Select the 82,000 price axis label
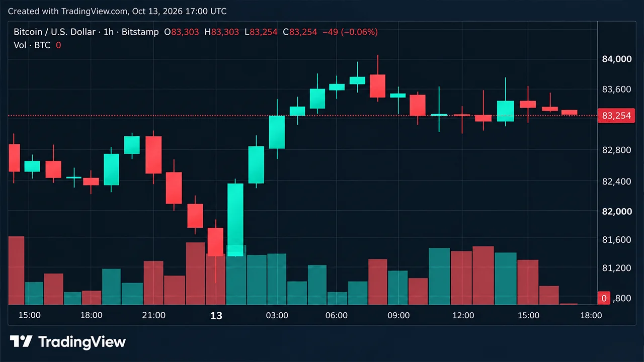This screenshot has width=644, height=362. pyautogui.click(x=616, y=211)
